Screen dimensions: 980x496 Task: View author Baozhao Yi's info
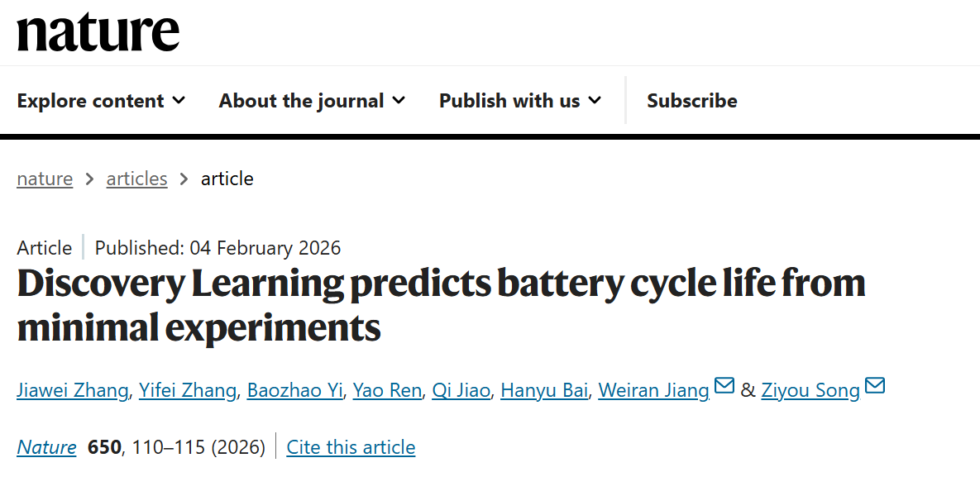click(294, 390)
